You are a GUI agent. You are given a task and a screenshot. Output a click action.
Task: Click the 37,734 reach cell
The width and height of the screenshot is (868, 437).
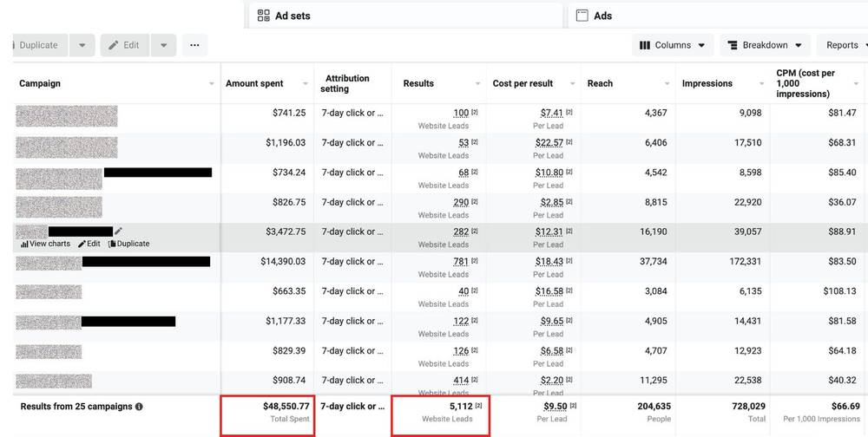[x=654, y=262]
